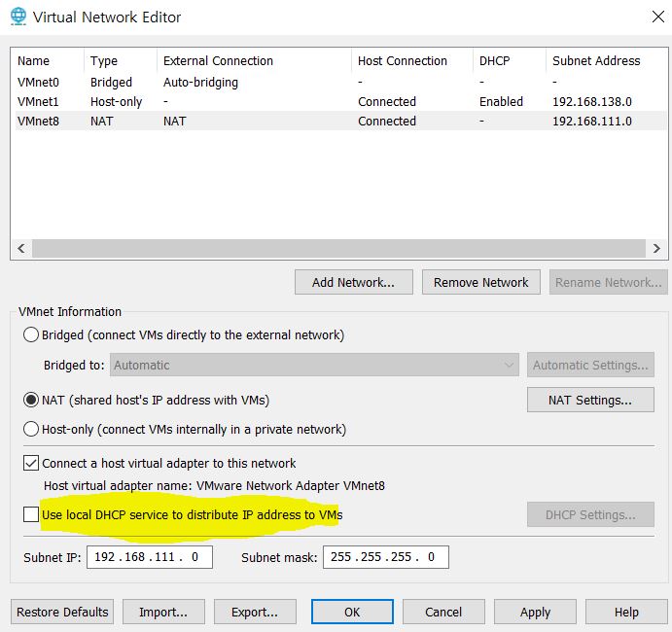This screenshot has height=632, width=672.
Task: Click Add Network button
Action: (x=354, y=282)
